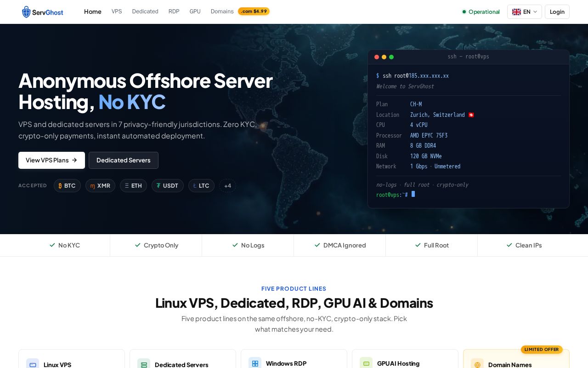Select the USDT payment chip

[168, 186]
